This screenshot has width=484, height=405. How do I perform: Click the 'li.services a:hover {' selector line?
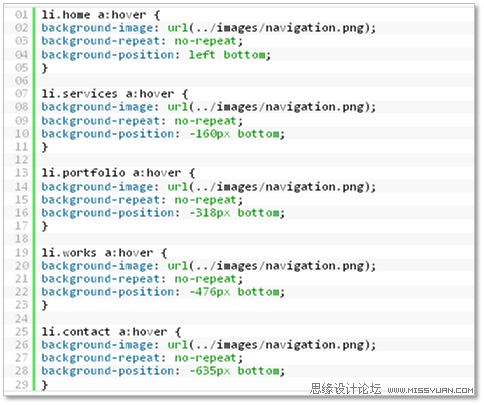click(115, 94)
